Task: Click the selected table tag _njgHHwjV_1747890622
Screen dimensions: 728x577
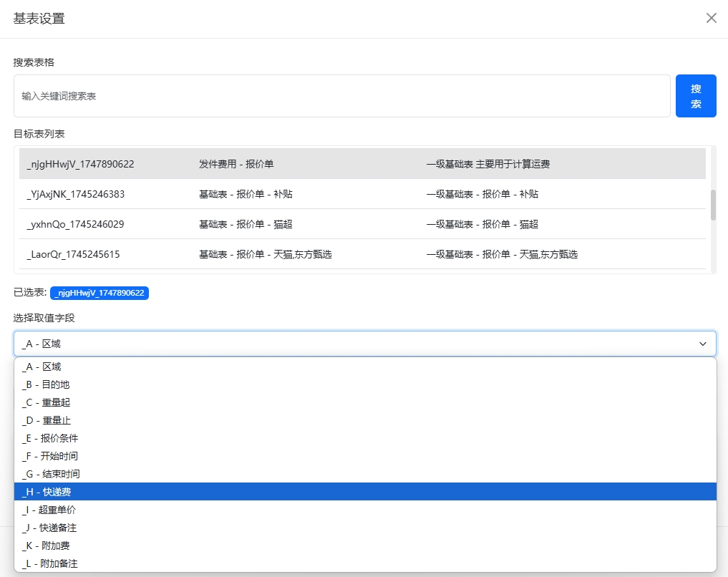Action: tap(100, 293)
